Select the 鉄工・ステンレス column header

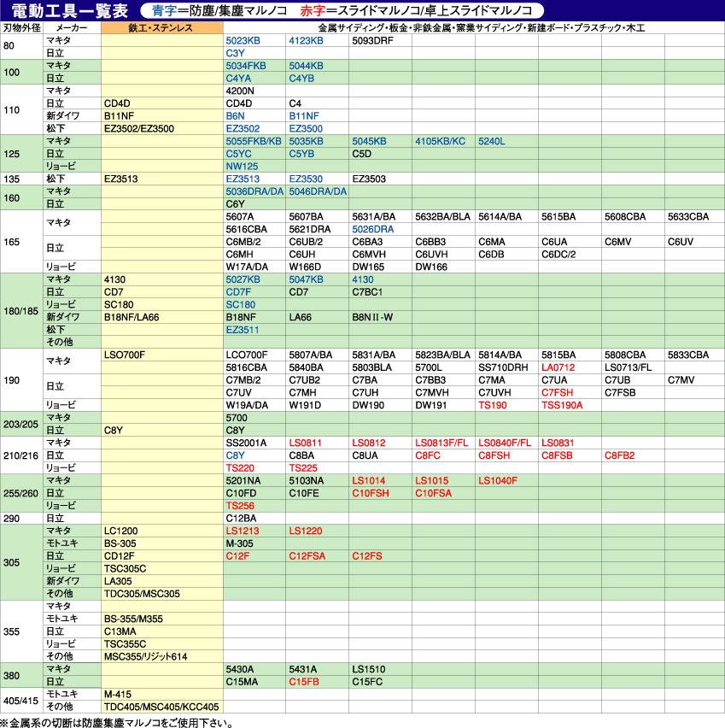click(x=161, y=28)
